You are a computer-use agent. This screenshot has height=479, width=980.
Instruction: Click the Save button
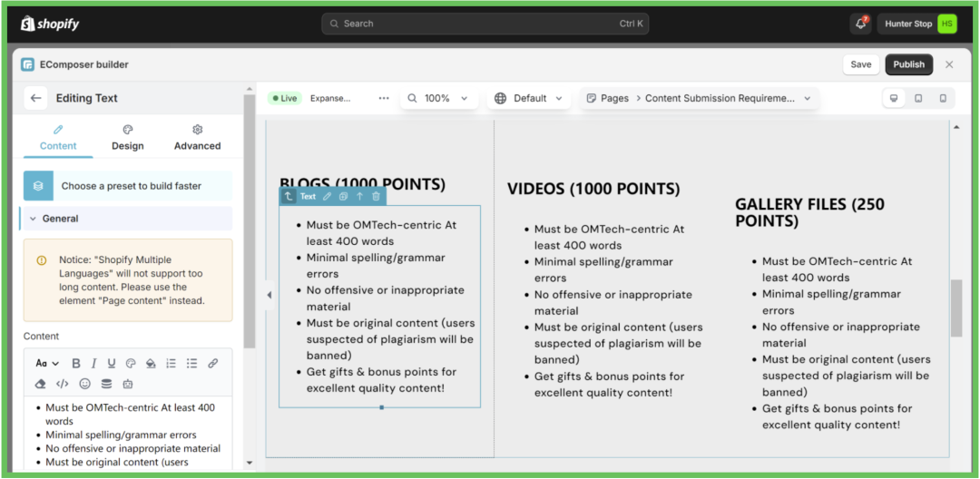point(860,64)
